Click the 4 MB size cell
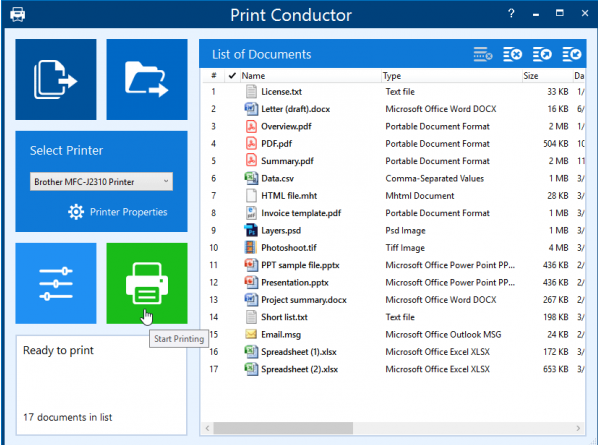 (x=558, y=248)
